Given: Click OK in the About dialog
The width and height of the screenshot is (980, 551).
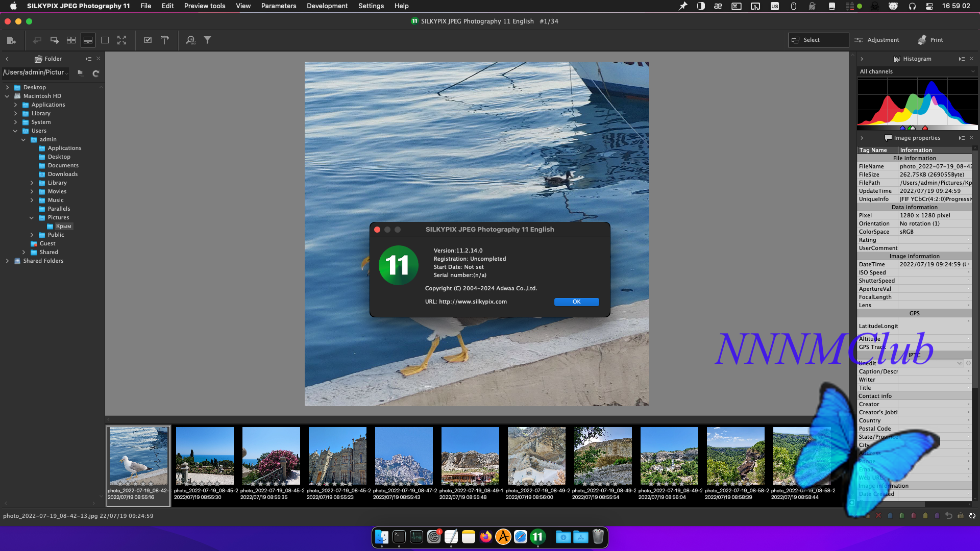Looking at the screenshot, I should click(x=576, y=302).
